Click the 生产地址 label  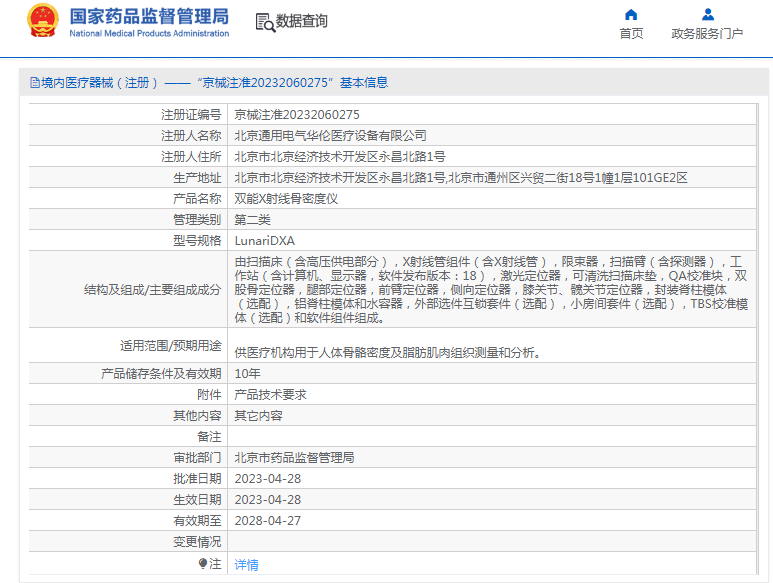coord(197,177)
